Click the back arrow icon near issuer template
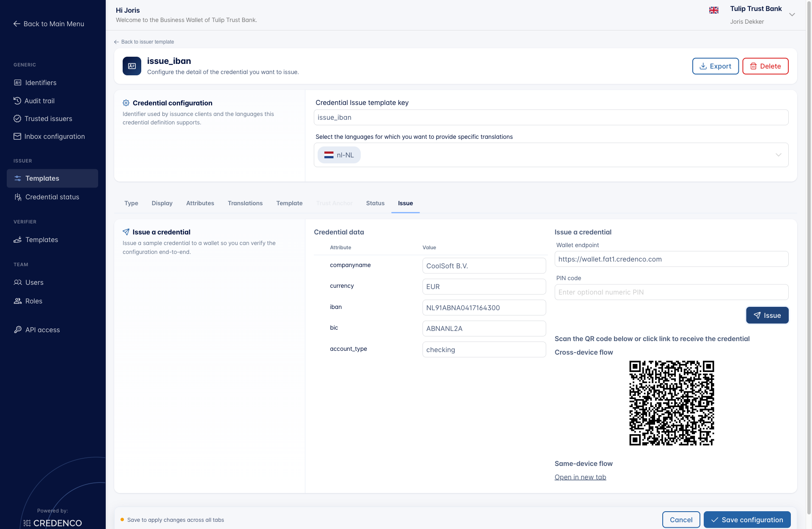This screenshot has width=812, height=529. [x=116, y=42]
